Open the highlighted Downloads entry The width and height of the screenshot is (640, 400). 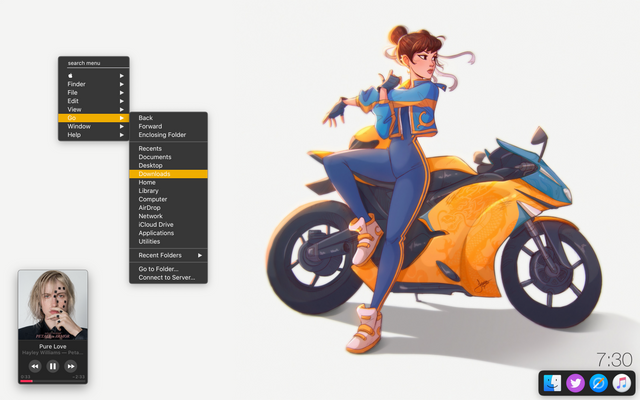[168, 174]
